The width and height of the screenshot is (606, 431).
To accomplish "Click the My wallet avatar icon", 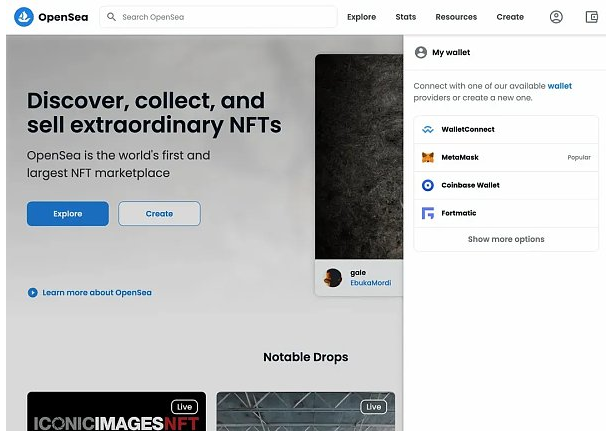I will 421,52.
